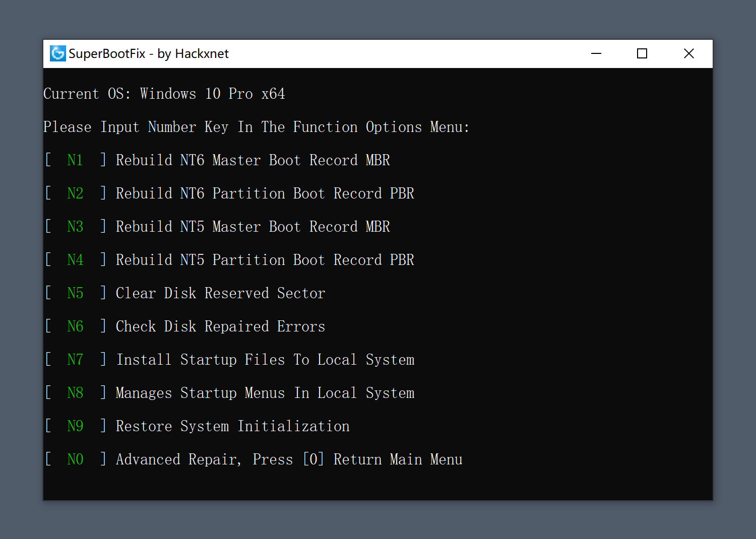Click the green N9 label
Image resolution: width=756 pixels, height=539 pixels.
tap(75, 426)
